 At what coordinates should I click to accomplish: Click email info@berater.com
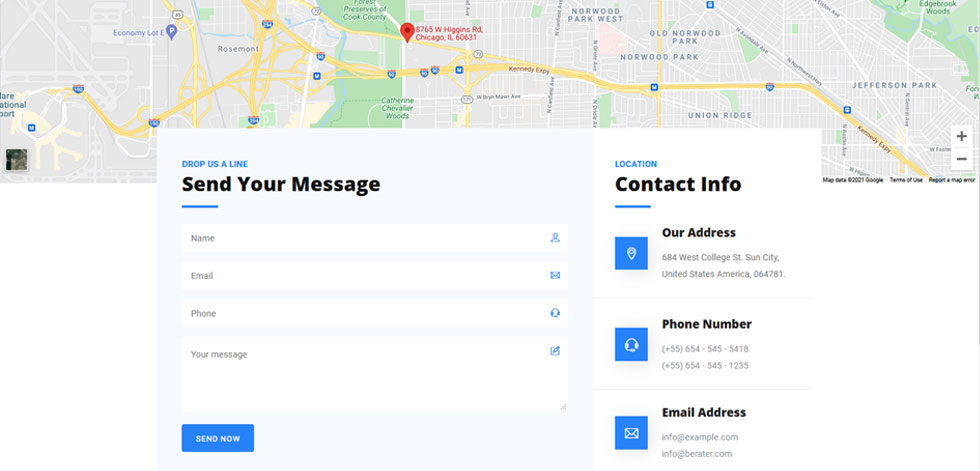(697, 454)
